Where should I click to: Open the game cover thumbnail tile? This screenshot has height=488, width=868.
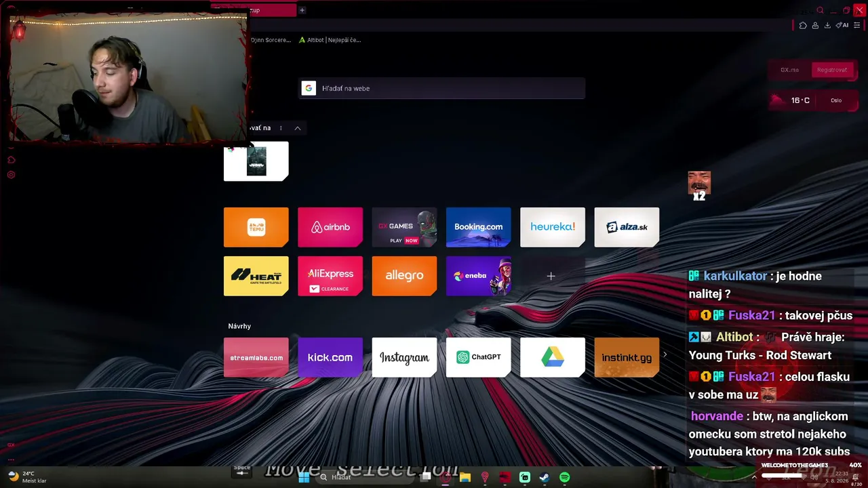click(x=256, y=161)
